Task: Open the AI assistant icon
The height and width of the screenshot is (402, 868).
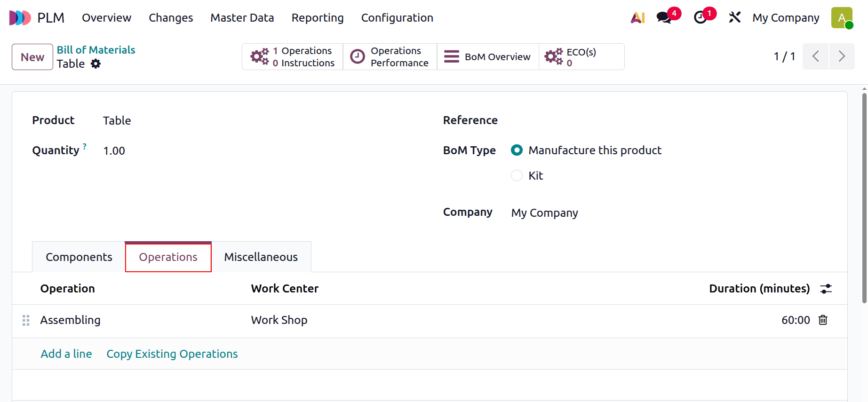Action: click(x=637, y=18)
